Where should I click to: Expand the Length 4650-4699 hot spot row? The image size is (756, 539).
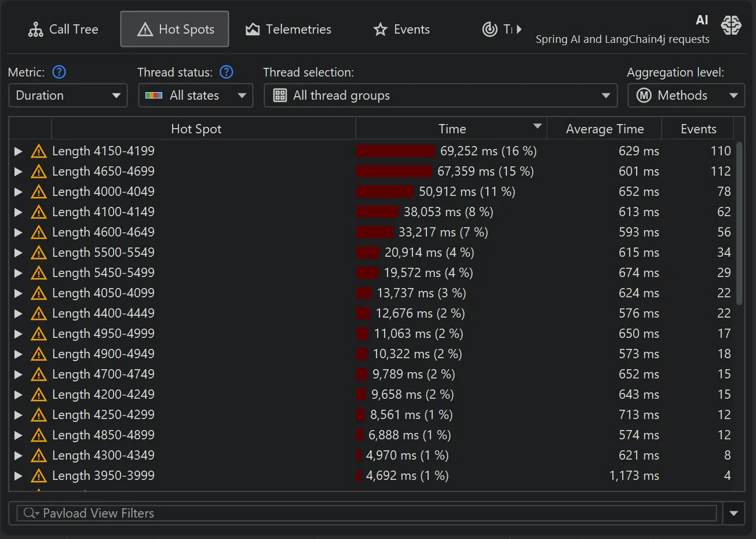point(17,171)
